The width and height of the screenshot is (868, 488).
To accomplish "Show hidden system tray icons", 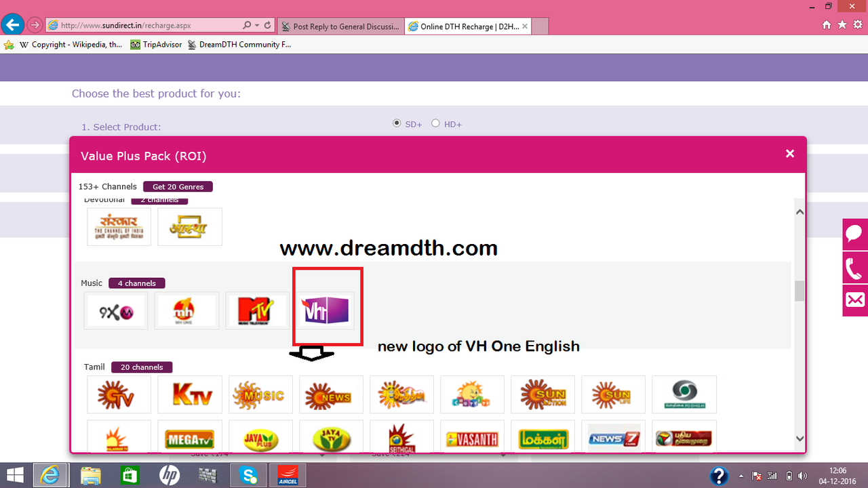I will (741, 476).
